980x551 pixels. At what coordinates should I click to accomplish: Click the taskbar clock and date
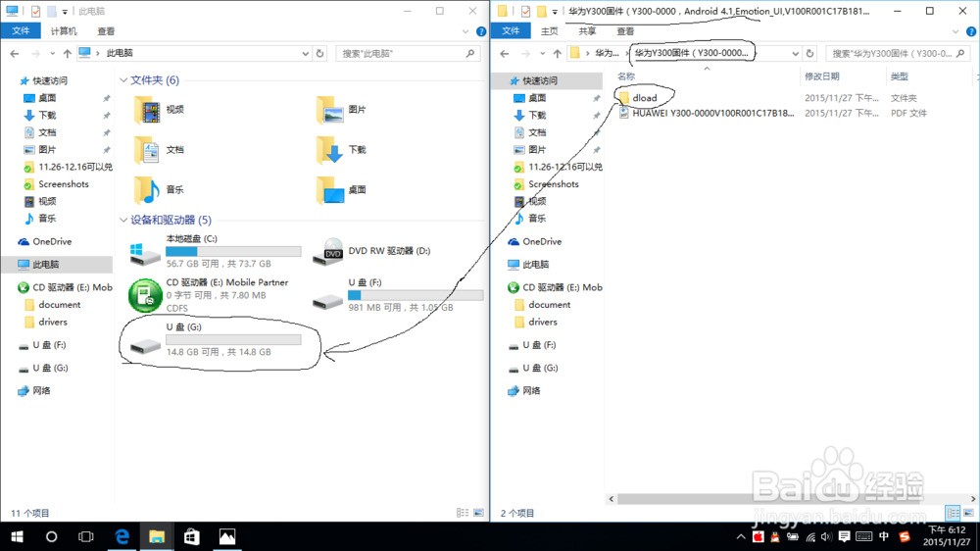pyautogui.click(x=947, y=536)
